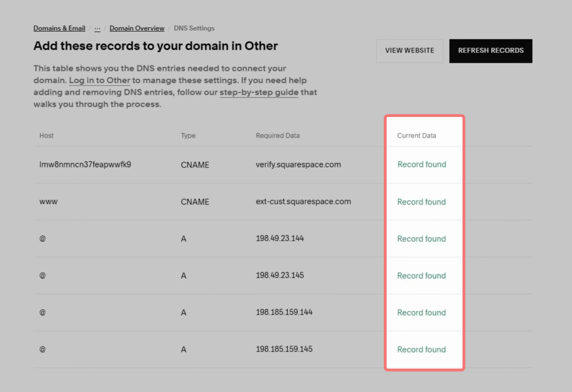Click the DNS Settings breadcrumb text
Viewport: 572px width, 392px height.
pyautogui.click(x=194, y=28)
